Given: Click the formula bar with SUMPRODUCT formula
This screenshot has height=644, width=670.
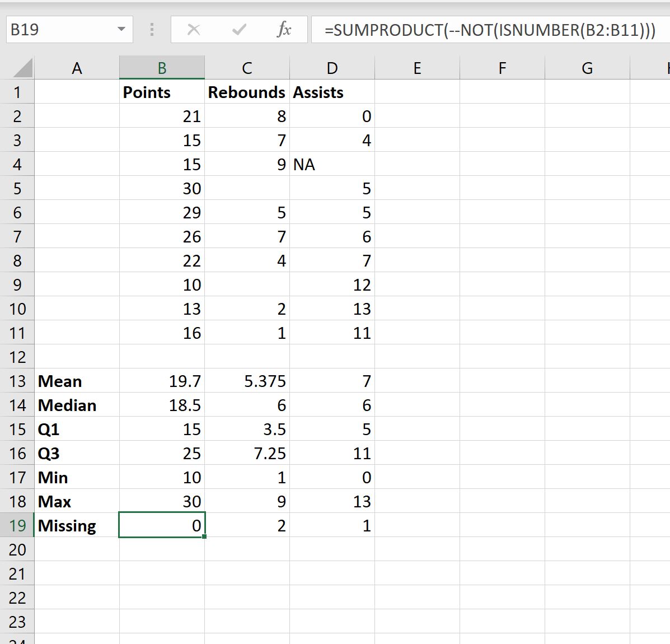Looking at the screenshot, I should [x=490, y=30].
